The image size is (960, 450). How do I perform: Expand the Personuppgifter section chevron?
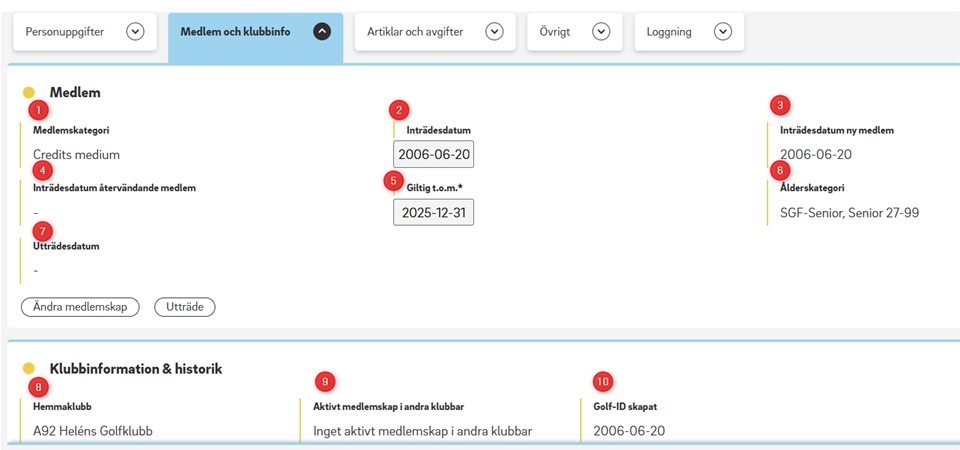tap(135, 32)
